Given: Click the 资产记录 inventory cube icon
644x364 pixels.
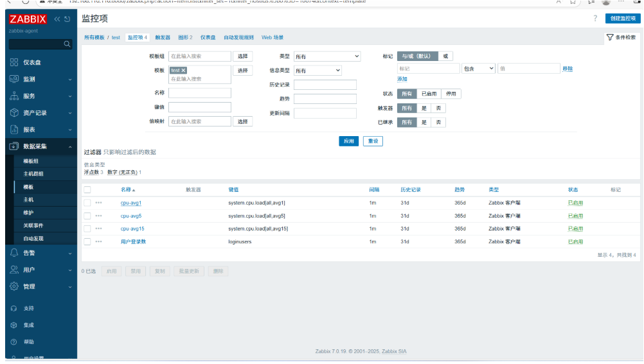Looking at the screenshot, I should click(x=14, y=112).
